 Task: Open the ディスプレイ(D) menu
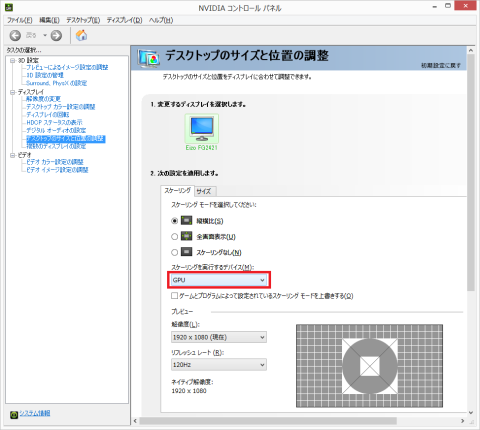tap(124, 20)
